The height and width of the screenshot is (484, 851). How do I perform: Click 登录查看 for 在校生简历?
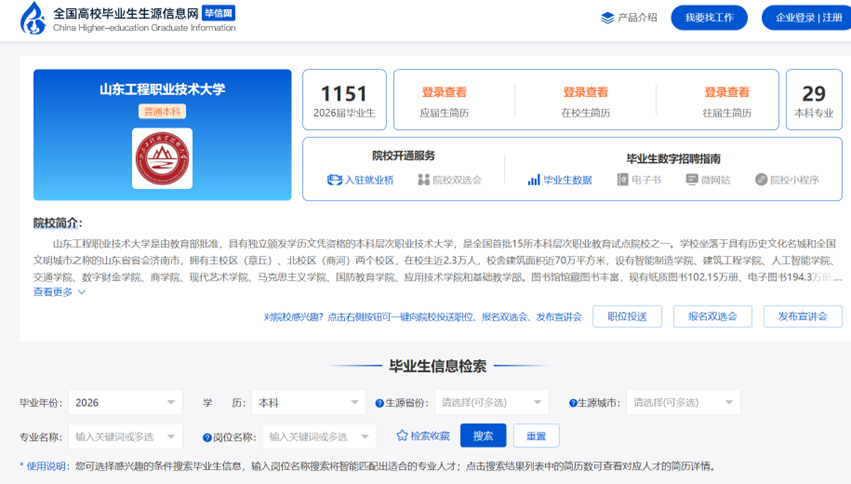(x=585, y=92)
